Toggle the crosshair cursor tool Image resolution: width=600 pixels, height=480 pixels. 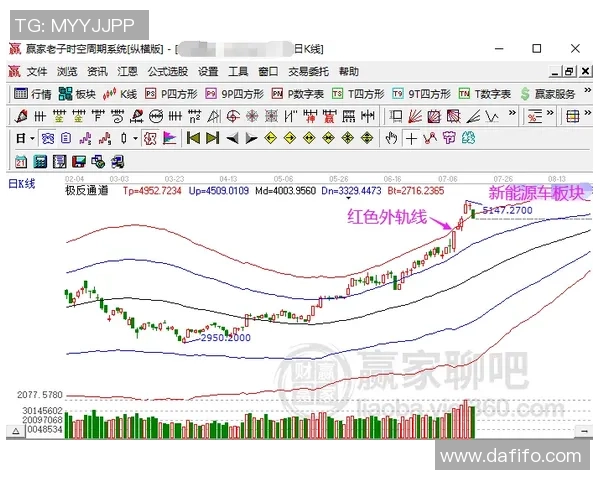pos(411,138)
